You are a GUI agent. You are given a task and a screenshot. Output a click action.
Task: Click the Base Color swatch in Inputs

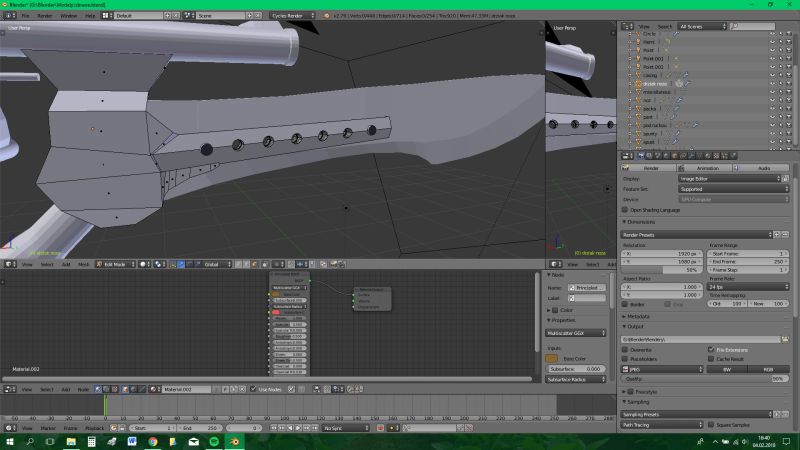(x=552, y=359)
